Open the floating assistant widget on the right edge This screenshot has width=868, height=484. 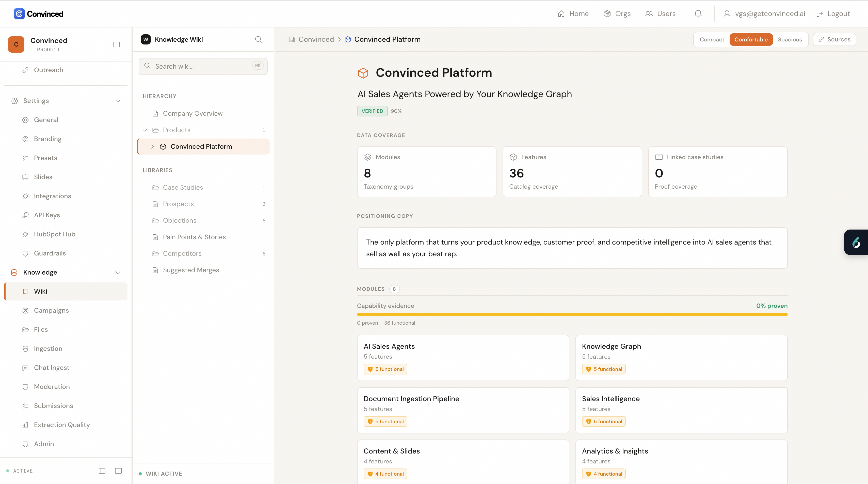[856, 242]
